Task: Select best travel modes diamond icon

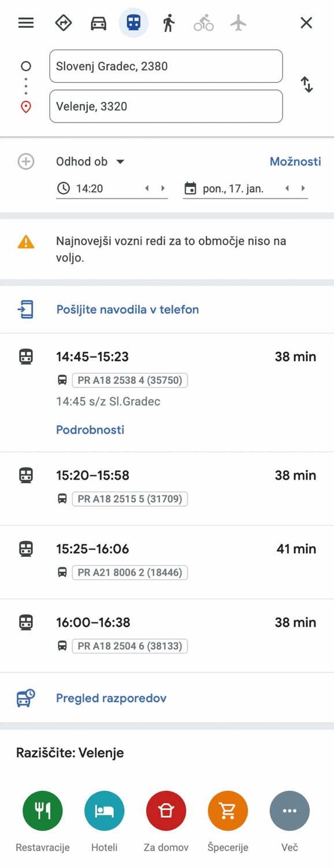Action: 64,23
